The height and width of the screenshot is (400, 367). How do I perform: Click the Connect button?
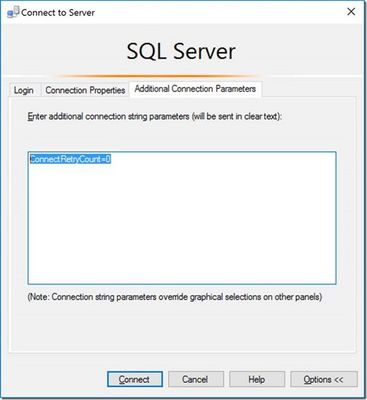tap(135, 379)
